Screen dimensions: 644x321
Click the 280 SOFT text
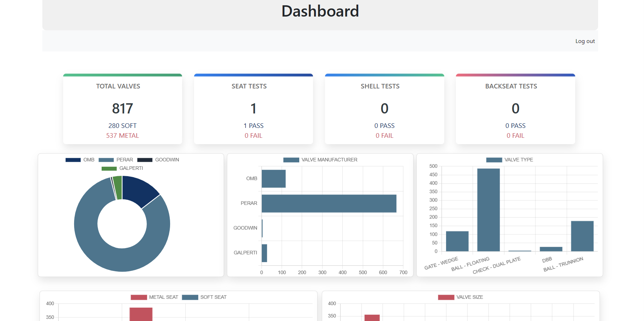tap(122, 126)
